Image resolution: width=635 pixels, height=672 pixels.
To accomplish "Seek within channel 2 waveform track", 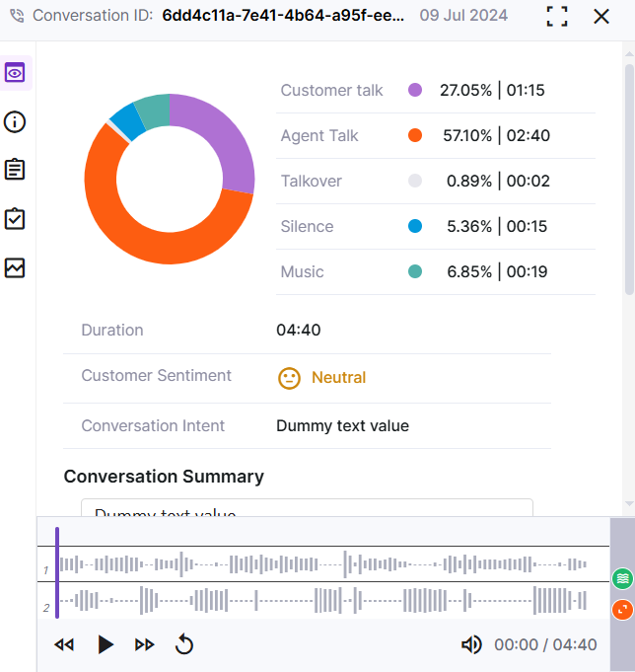I will tap(323, 600).
